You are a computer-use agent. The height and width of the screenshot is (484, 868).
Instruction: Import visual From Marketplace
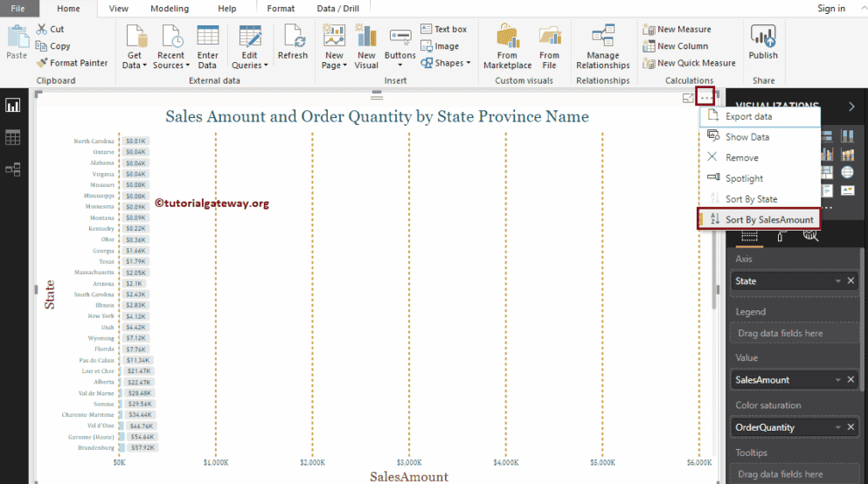tap(507, 47)
